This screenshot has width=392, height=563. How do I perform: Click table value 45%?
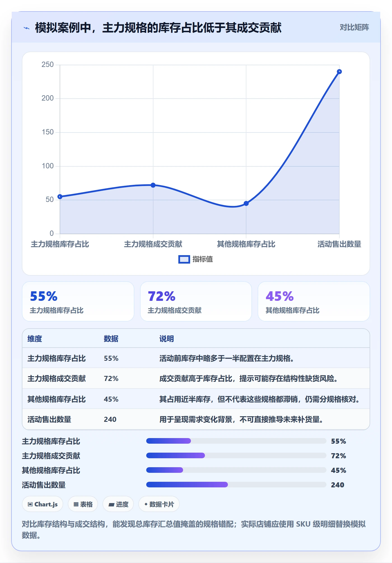pos(111,399)
